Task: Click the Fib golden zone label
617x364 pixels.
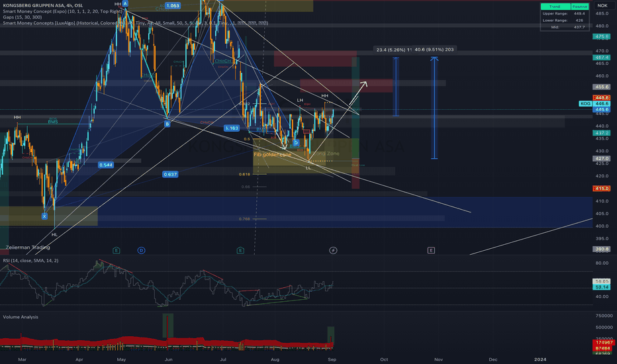Action: pyautogui.click(x=273, y=155)
